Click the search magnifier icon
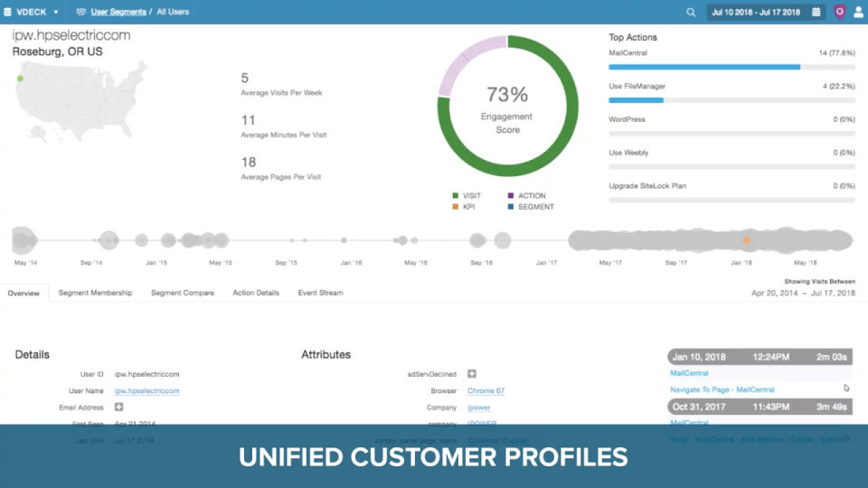Viewport: 868px width, 488px height. (x=691, y=12)
